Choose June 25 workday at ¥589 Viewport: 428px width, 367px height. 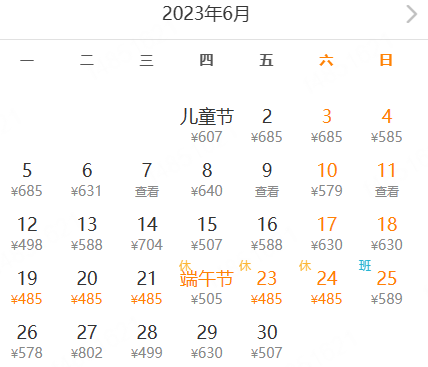(x=387, y=287)
